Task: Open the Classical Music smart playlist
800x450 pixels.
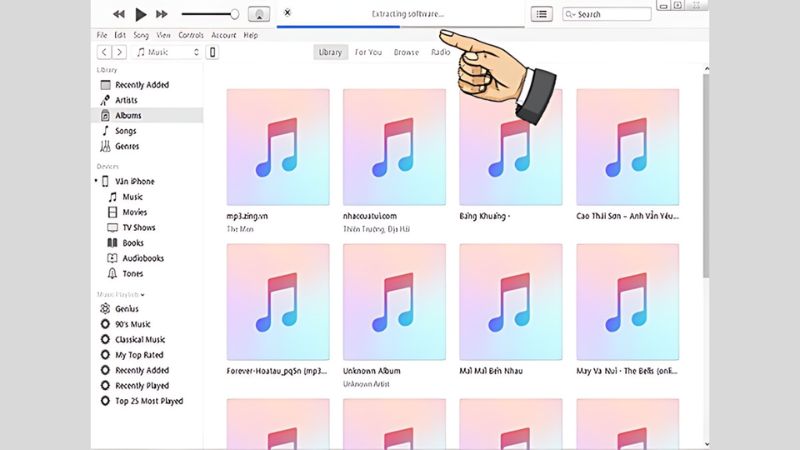Action: point(140,339)
